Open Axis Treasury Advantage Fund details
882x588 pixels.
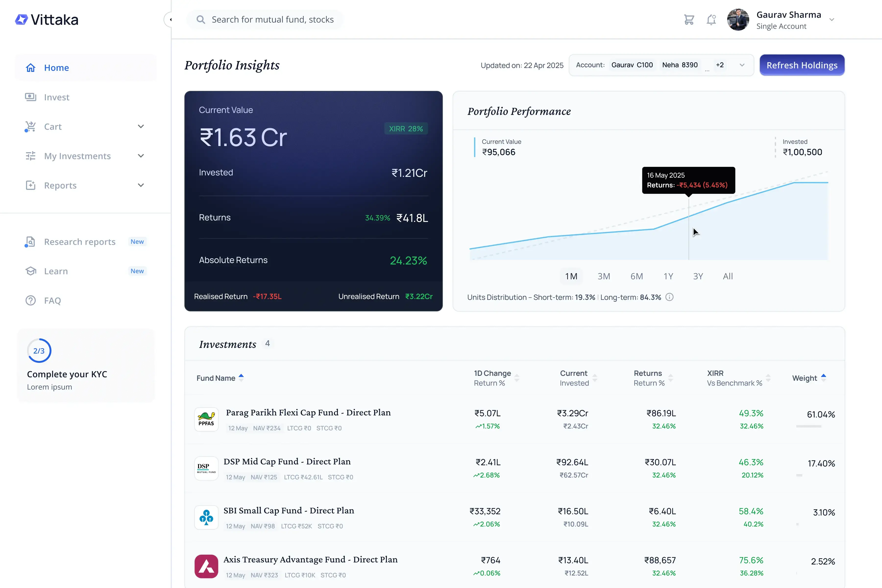tap(310, 560)
